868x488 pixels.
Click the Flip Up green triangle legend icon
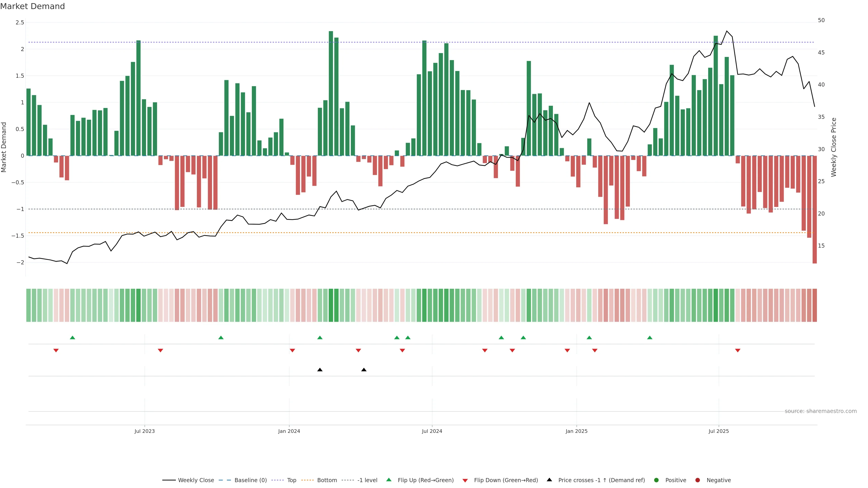389,480
